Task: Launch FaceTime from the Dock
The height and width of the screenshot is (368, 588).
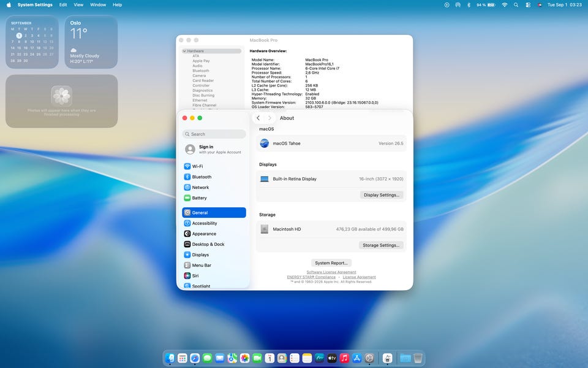Action: click(x=257, y=358)
